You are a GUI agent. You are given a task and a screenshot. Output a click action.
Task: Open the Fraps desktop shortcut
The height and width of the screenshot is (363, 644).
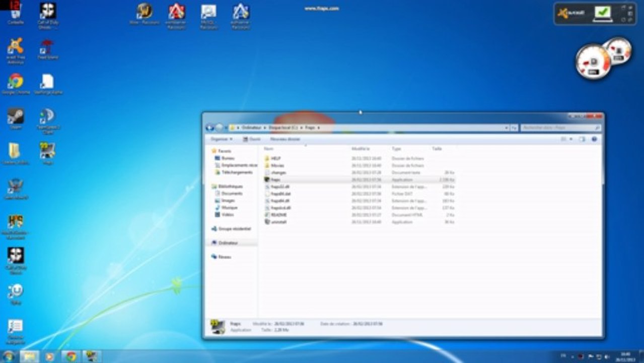tap(48, 153)
